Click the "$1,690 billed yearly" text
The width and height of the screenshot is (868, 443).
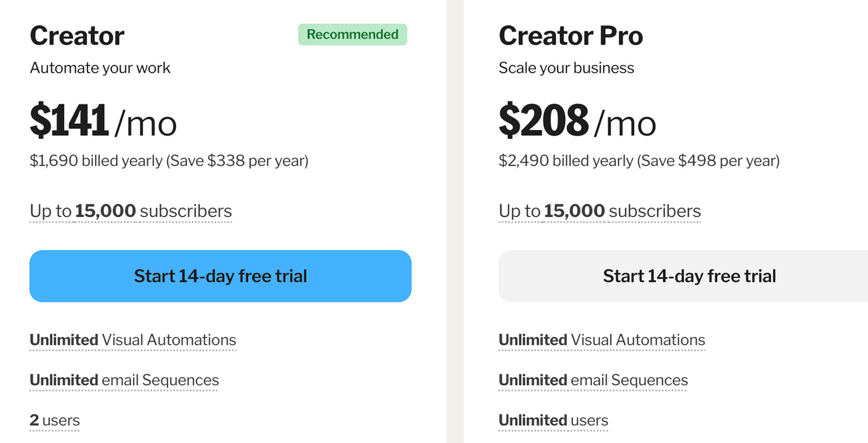[96, 161]
